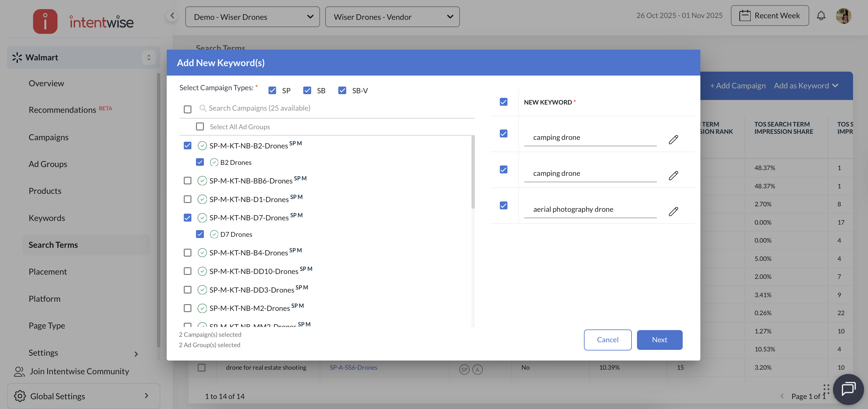Screen dimensions: 868x409
Task: Click the pencil icon beside aerial photography drone
Action: [673, 211]
